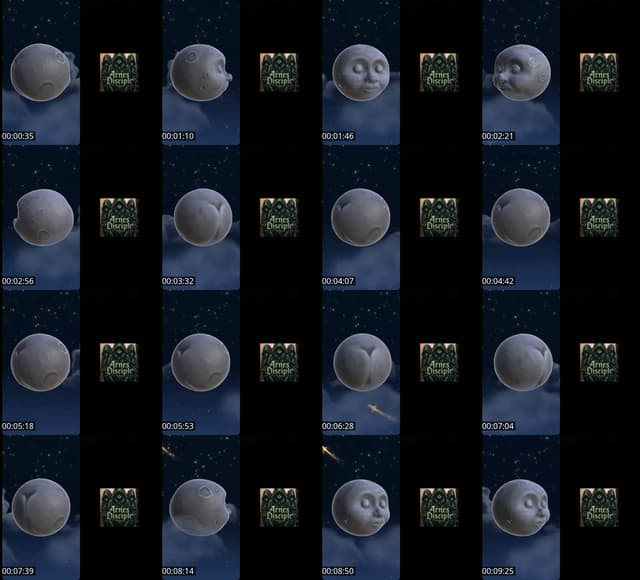Select the moon frame at 00:08:14
Screen dimensions: 640x580
tap(201, 508)
